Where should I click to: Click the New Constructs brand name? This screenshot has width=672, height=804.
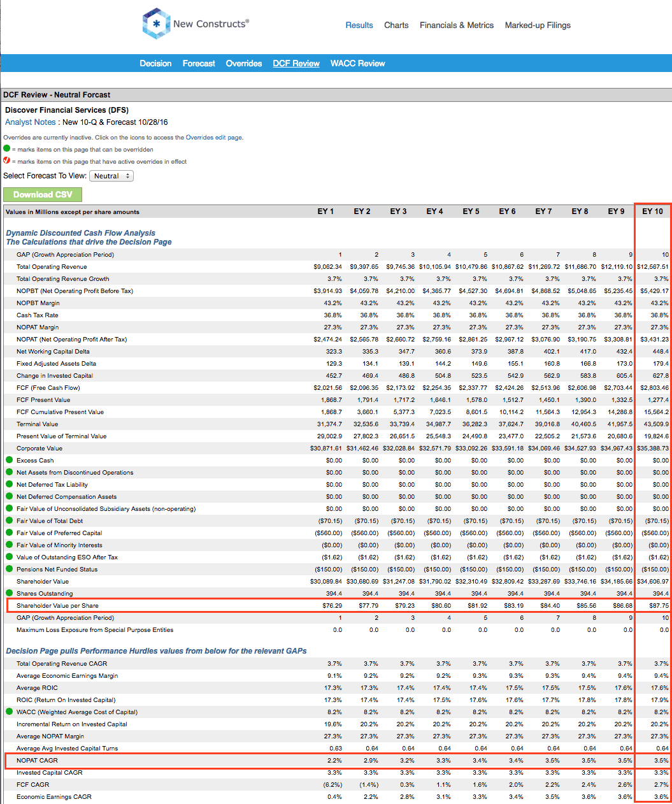[211, 24]
